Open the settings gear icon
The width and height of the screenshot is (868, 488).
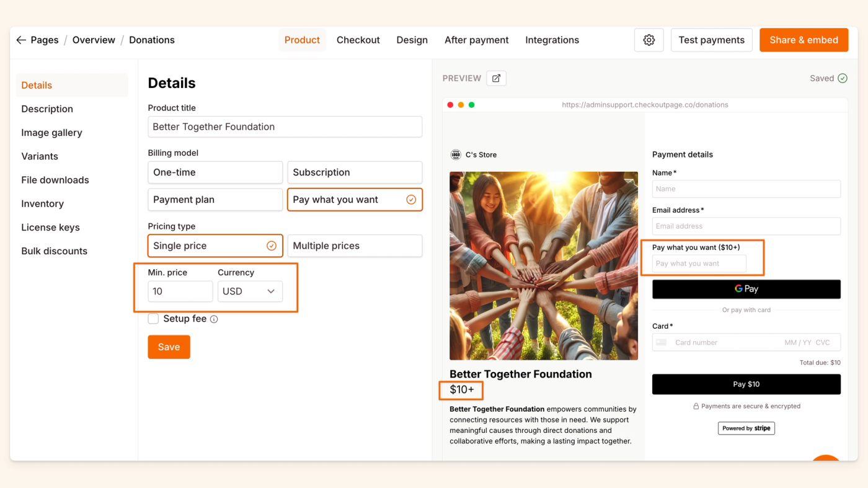pyautogui.click(x=649, y=40)
